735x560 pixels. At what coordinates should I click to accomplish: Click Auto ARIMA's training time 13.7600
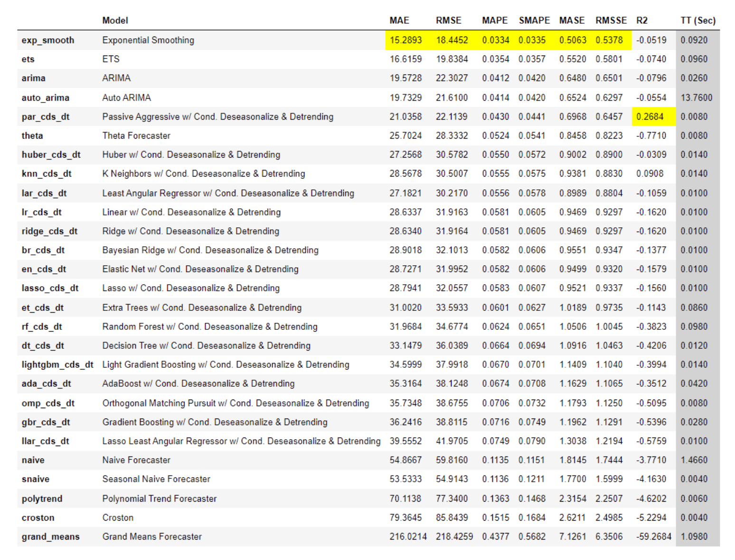click(696, 98)
